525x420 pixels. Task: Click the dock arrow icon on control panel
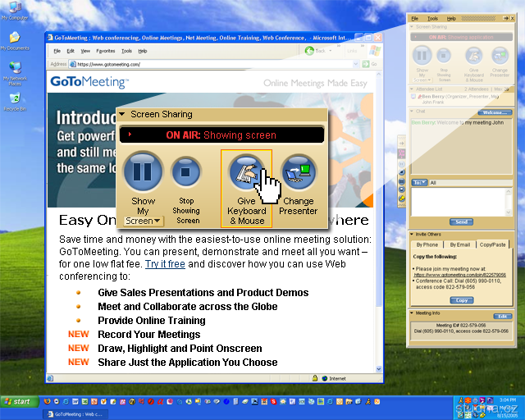tap(505, 18)
